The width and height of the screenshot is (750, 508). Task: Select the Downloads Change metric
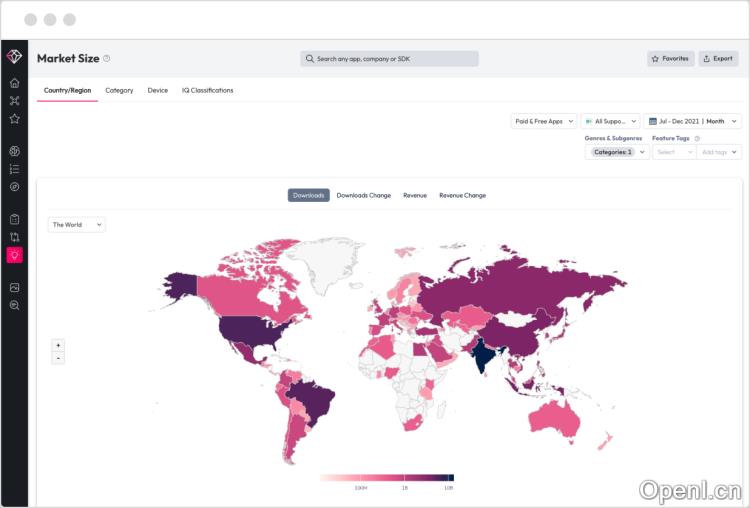[x=364, y=195]
